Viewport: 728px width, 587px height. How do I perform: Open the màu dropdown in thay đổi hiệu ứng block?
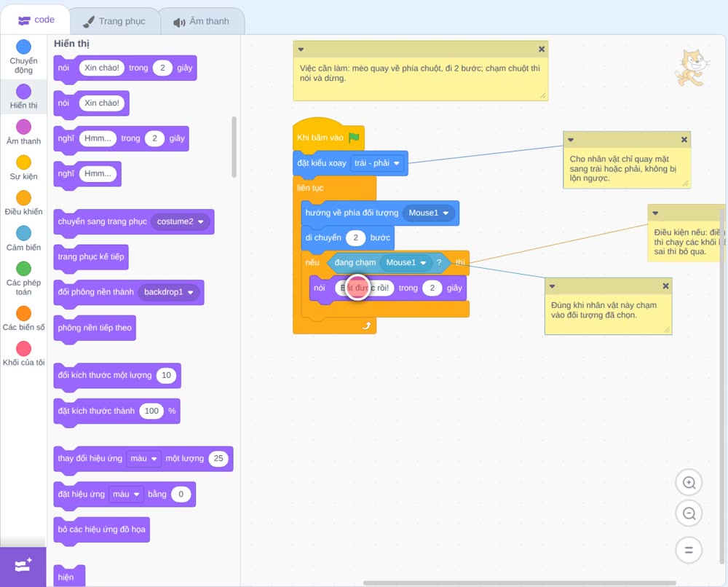pyautogui.click(x=143, y=458)
